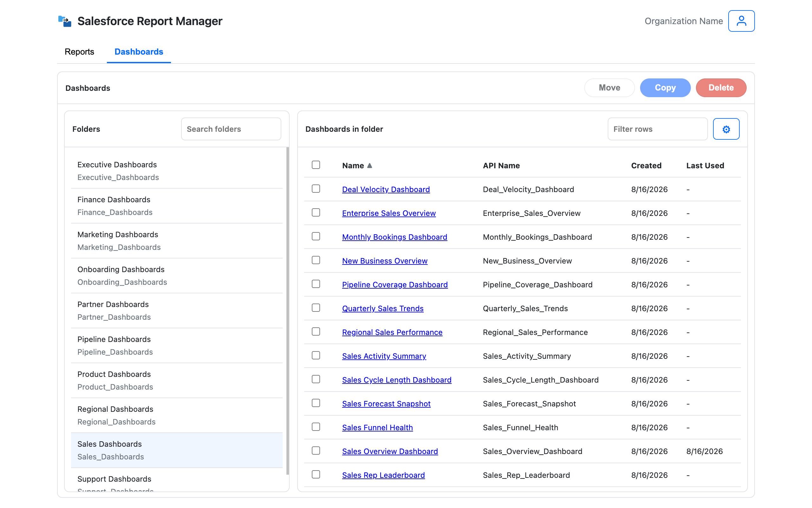Select the Support Dashboards folder
This screenshot has height=508, width=812.
[177, 480]
